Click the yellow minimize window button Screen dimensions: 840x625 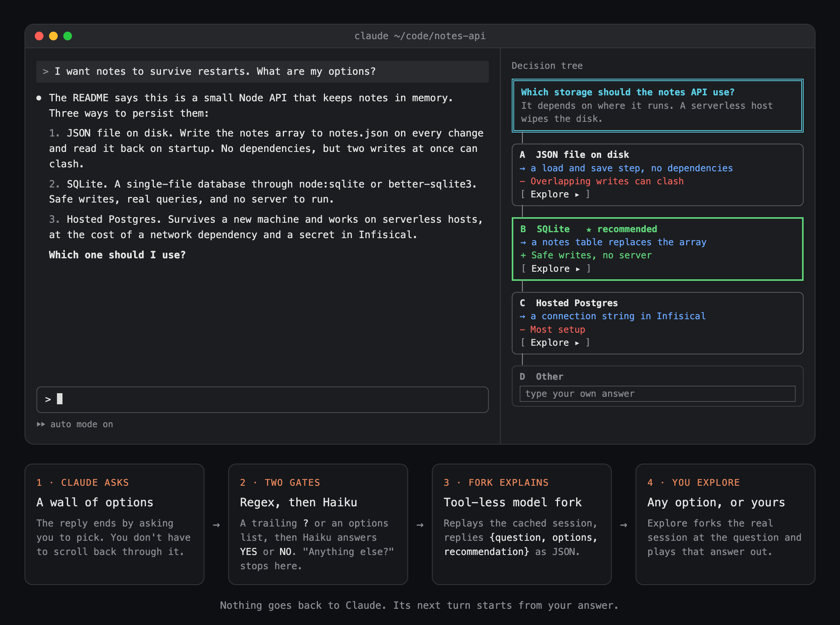pos(53,36)
